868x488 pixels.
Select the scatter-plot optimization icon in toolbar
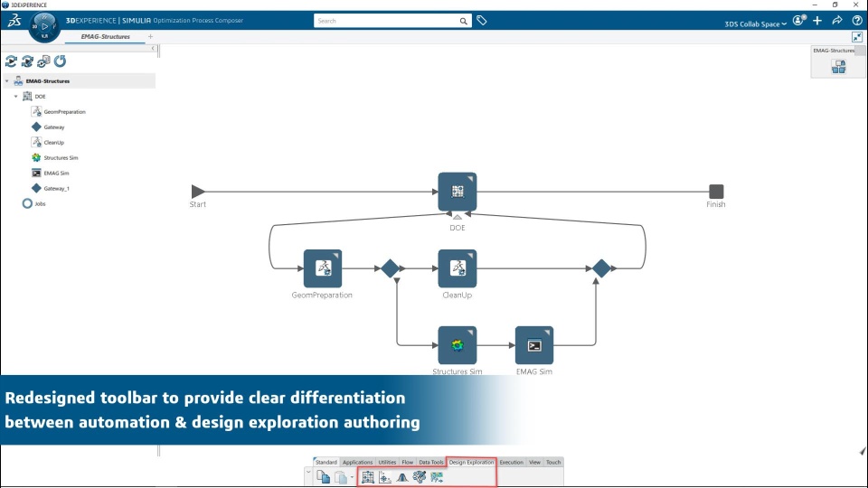point(385,477)
